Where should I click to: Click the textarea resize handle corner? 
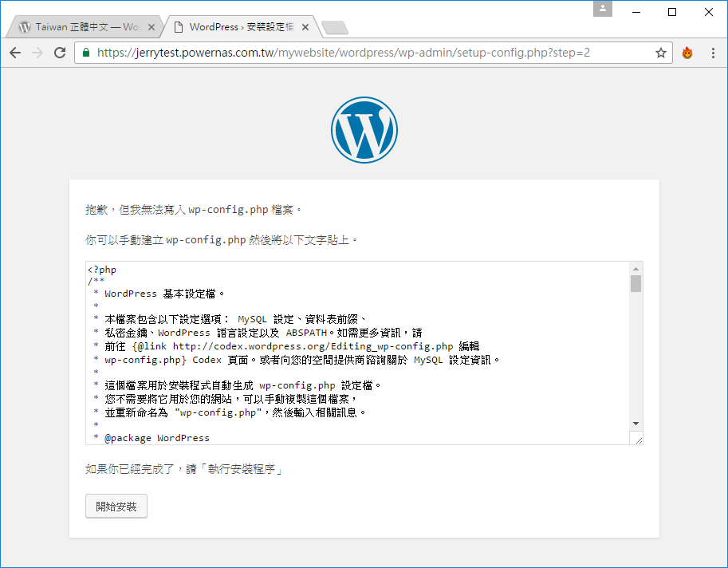pos(639,440)
